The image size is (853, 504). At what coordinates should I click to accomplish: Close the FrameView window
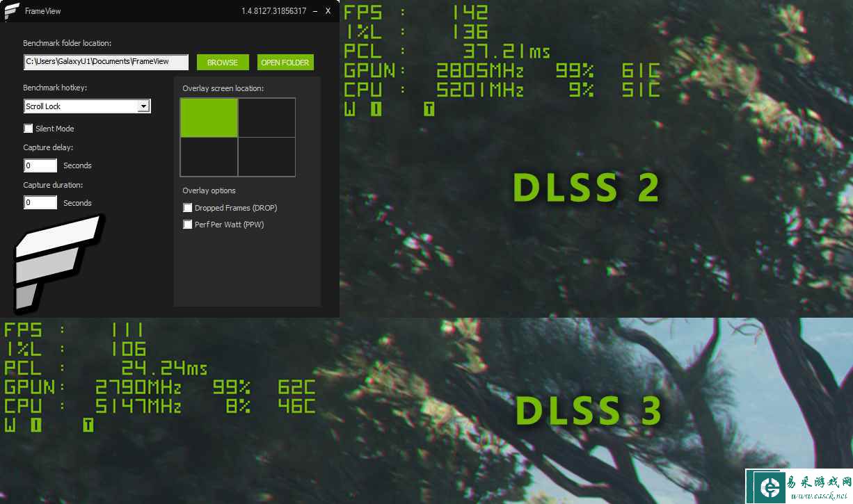[x=328, y=11]
